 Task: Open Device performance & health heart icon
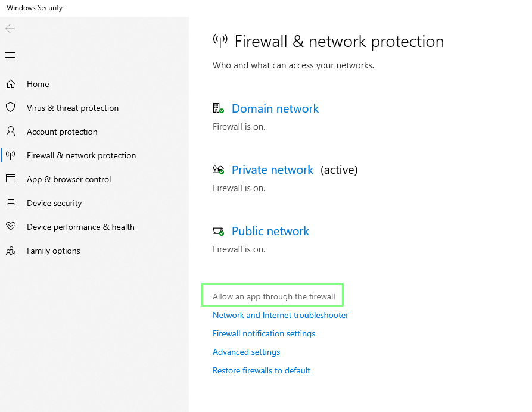click(x=11, y=227)
